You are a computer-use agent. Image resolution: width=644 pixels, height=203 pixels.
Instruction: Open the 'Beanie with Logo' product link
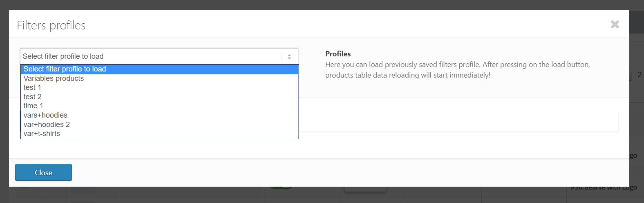[603, 188]
